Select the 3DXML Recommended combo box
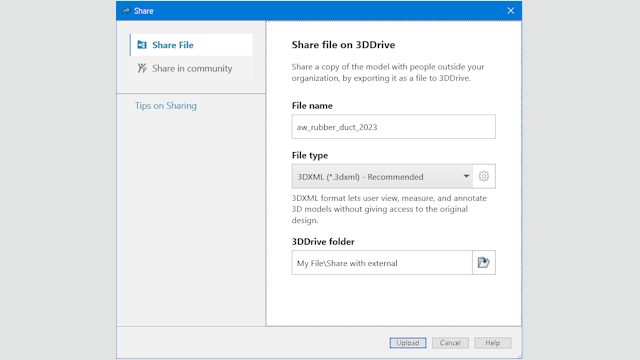 click(x=382, y=176)
